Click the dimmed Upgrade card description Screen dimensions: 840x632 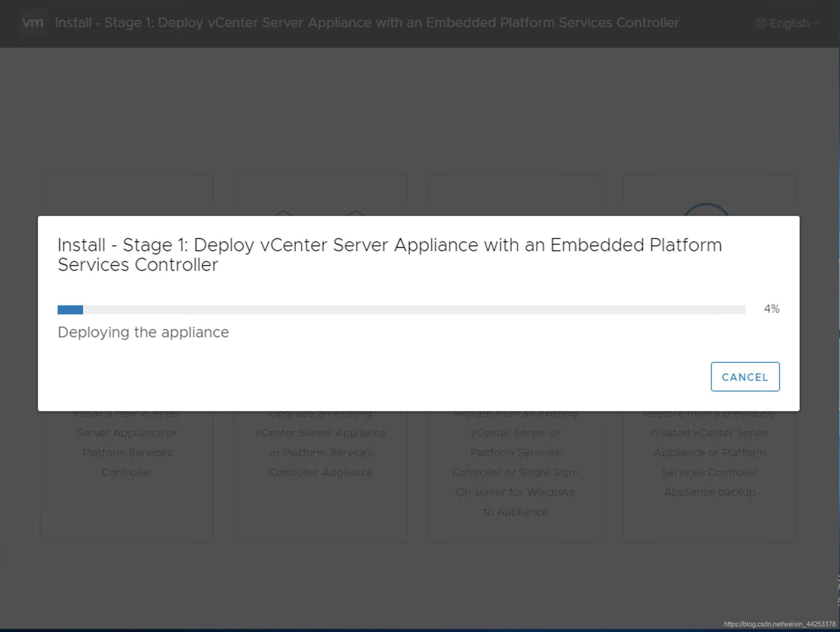coord(321,443)
